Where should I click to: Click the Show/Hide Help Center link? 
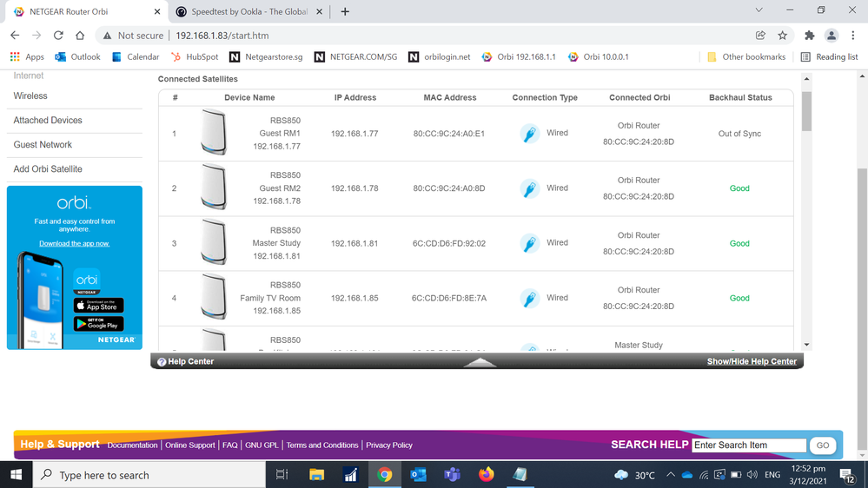pos(752,362)
